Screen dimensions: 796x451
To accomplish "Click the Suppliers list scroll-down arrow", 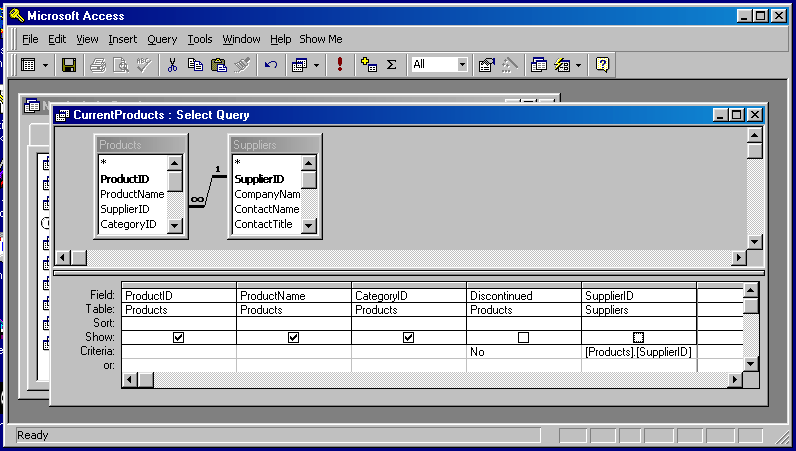I will tap(309, 226).
